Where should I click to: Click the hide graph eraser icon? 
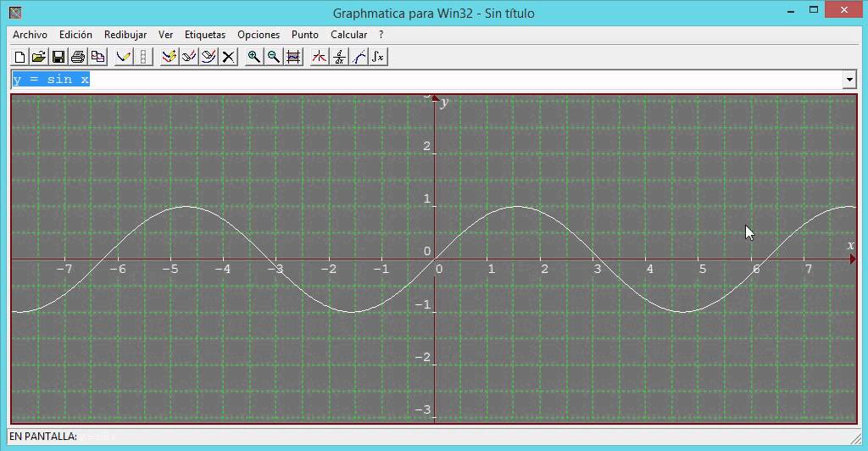[189, 57]
